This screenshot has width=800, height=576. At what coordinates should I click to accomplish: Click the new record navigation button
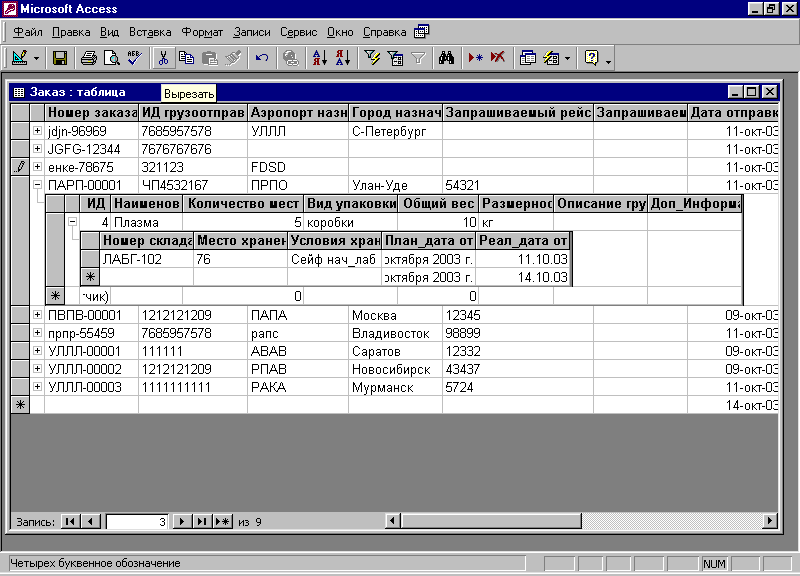click(x=222, y=521)
